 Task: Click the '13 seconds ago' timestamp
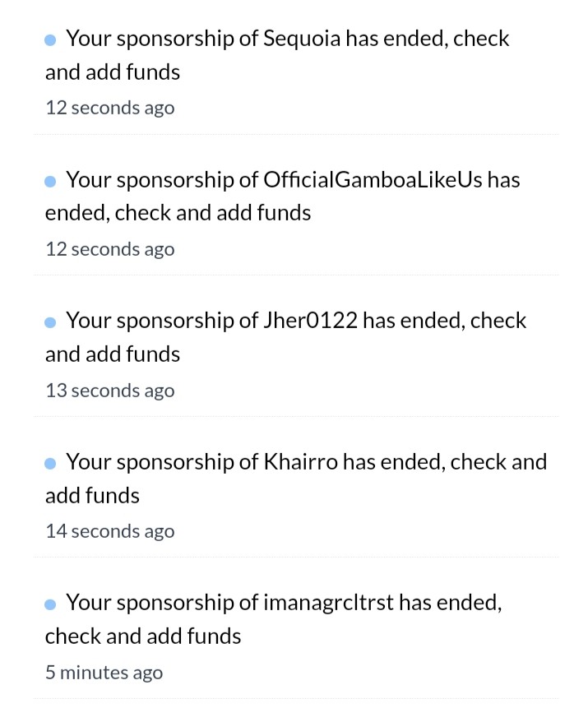[x=110, y=391]
